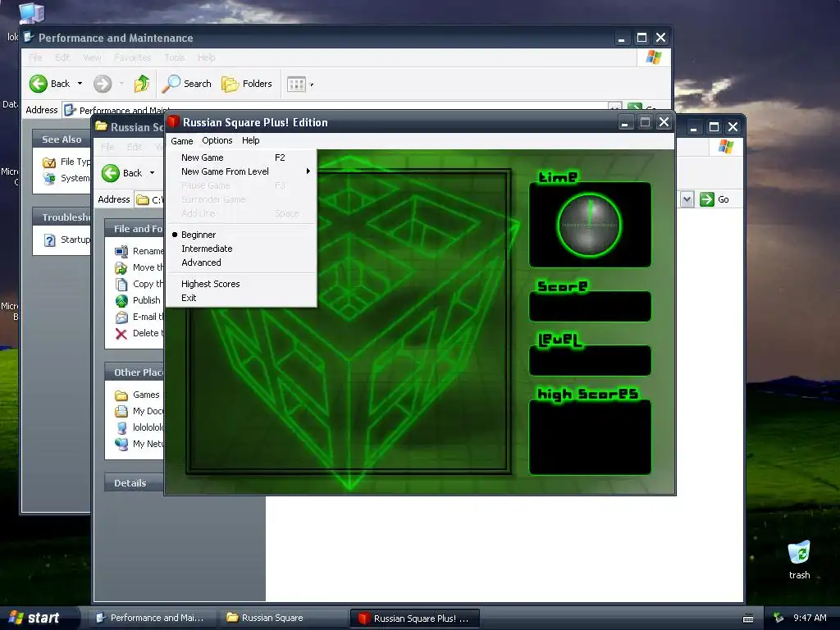
Task: Open the address bar dropdown in the Russian Square folder
Action: tap(687, 199)
